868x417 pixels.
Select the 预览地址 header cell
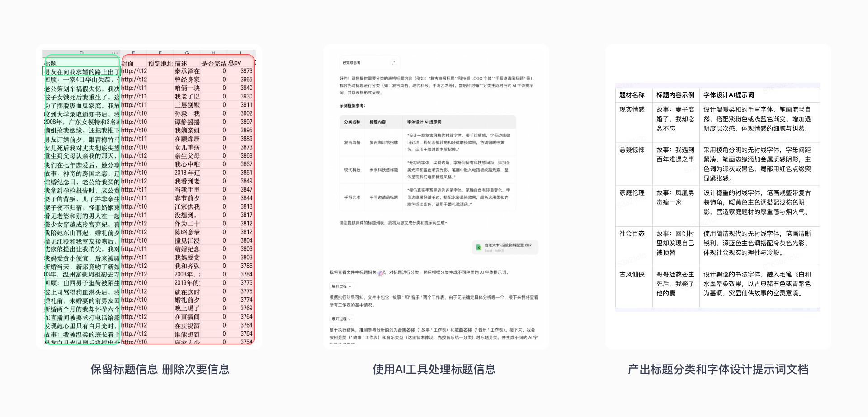[x=160, y=63]
